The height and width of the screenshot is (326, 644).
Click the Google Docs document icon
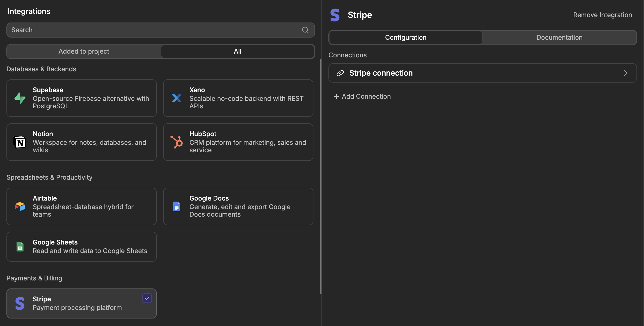point(177,206)
